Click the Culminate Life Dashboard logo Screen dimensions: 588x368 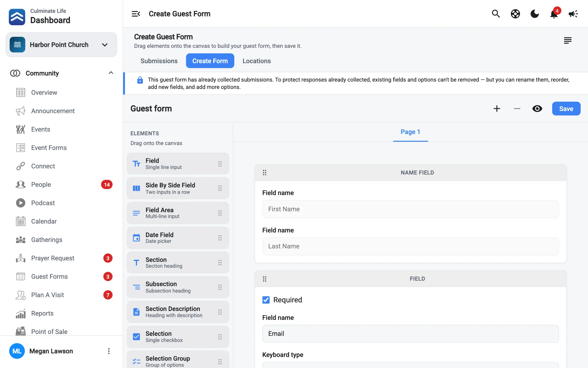[17, 17]
